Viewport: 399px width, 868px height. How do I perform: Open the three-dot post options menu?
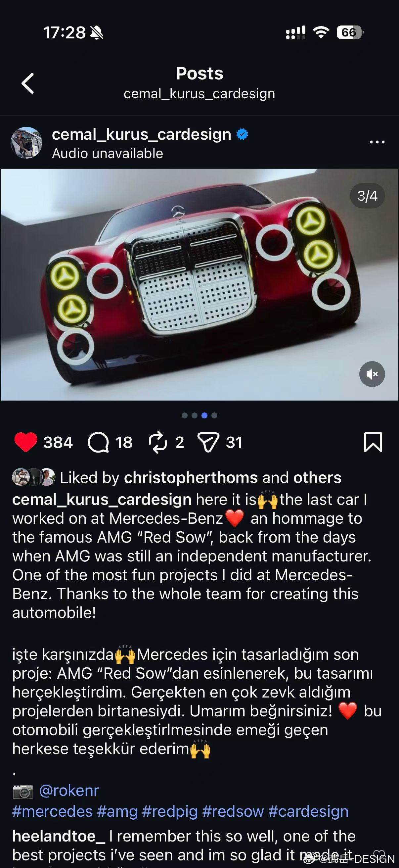[x=377, y=142]
